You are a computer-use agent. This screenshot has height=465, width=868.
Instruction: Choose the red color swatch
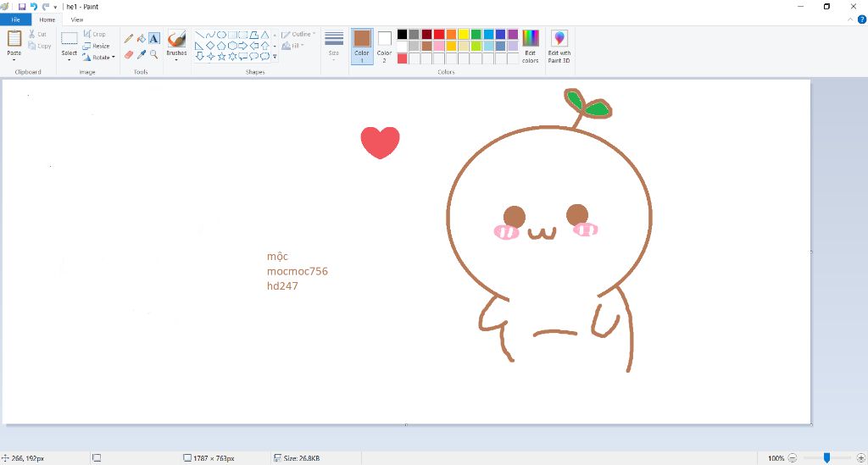tap(439, 34)
